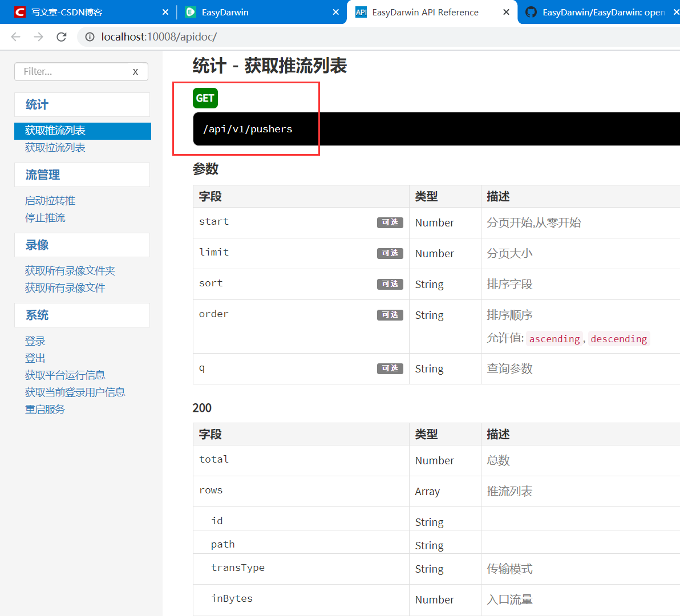Click the site information icon in the address bar
Screen dimensions: 680x616
tap(90, 37)
